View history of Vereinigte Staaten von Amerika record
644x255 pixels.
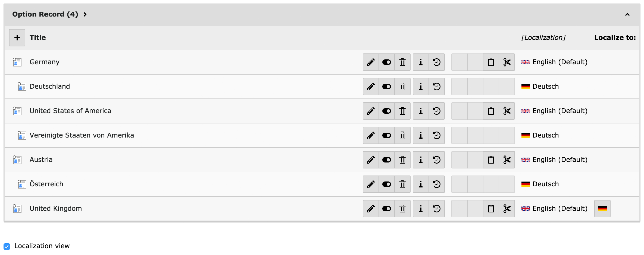437,135
